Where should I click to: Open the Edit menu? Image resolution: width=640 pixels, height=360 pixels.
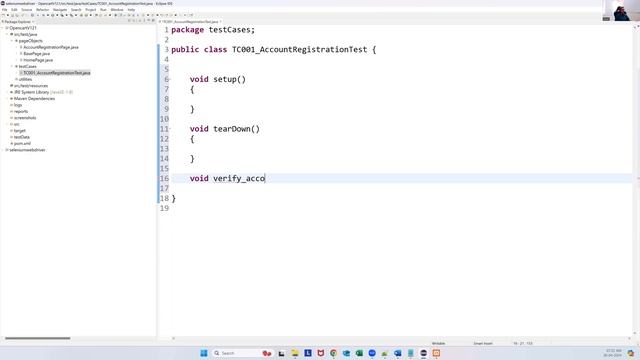[x=14, y=9]
